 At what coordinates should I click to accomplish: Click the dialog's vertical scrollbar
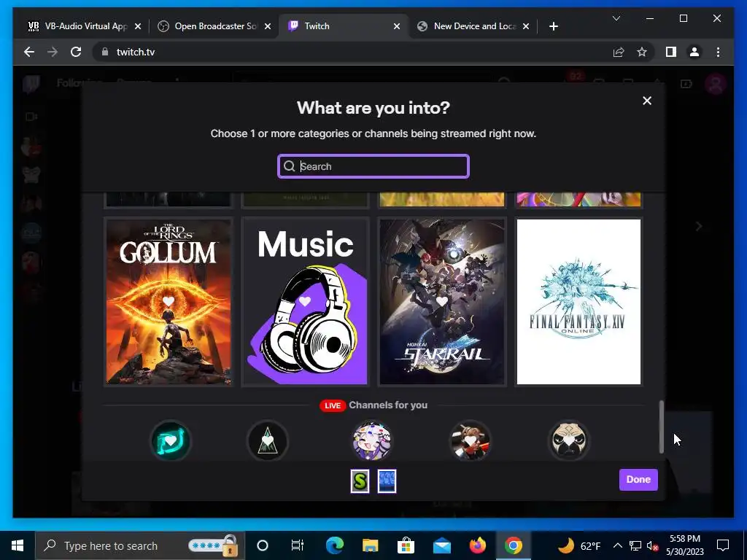tap(661, 427)
